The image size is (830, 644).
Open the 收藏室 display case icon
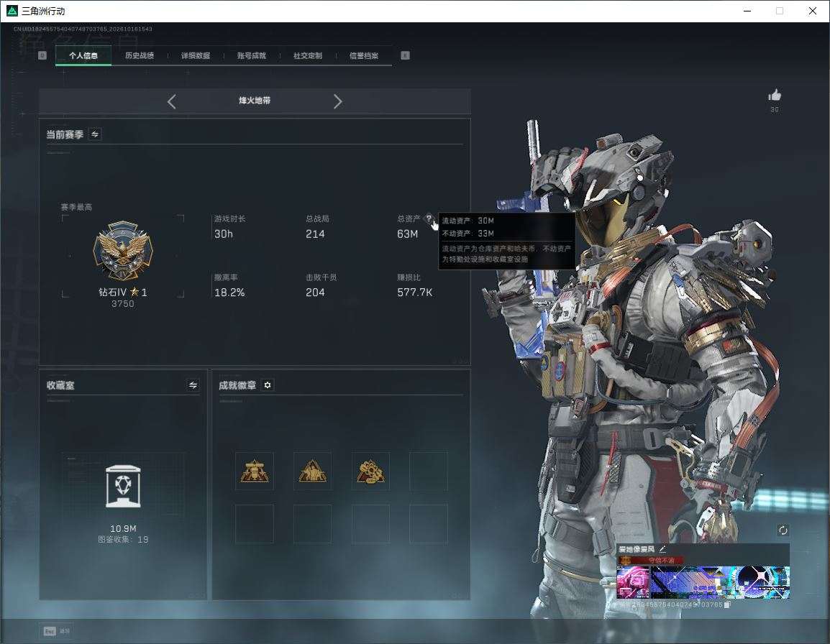coord(123,487)
